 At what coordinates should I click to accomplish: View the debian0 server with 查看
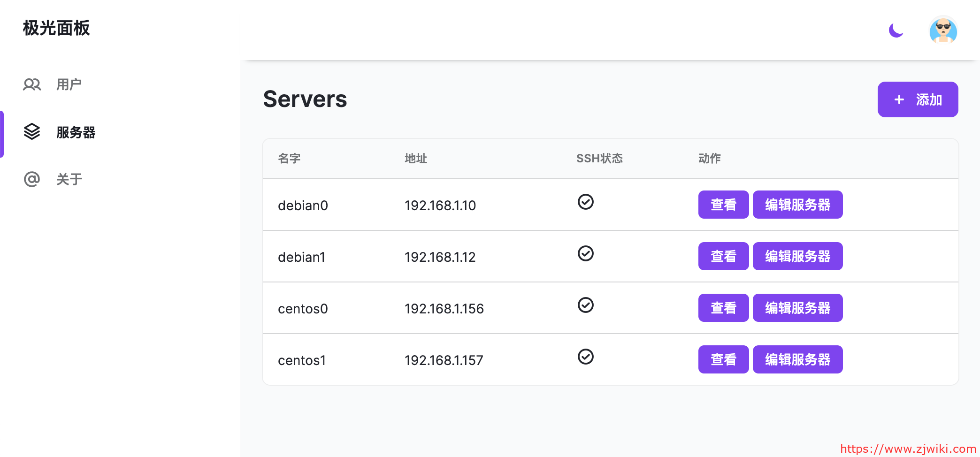point(723,205)
